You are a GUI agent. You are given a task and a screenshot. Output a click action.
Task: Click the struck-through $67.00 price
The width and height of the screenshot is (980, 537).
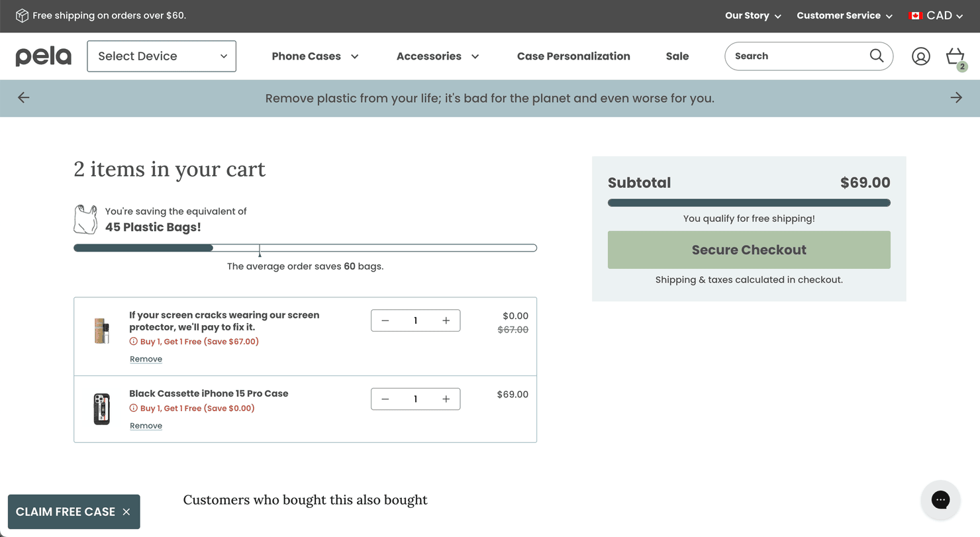[513, 330]
